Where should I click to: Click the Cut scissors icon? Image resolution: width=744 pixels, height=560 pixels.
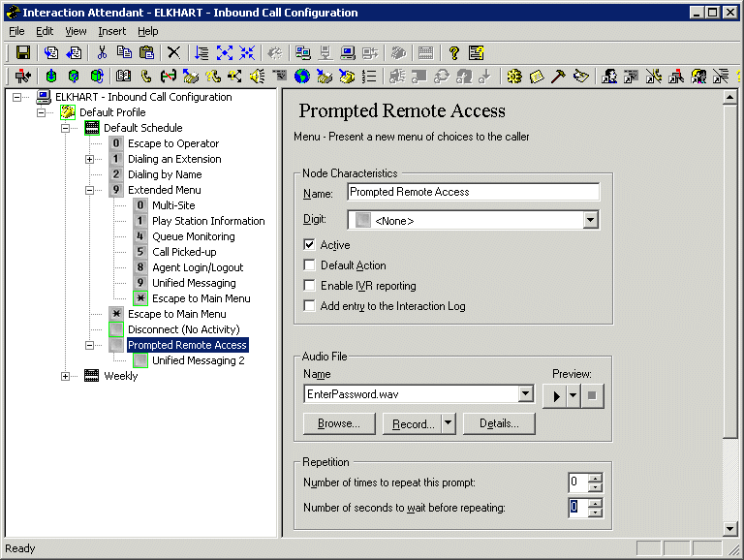pyautogui.click(x=102, y=52)
